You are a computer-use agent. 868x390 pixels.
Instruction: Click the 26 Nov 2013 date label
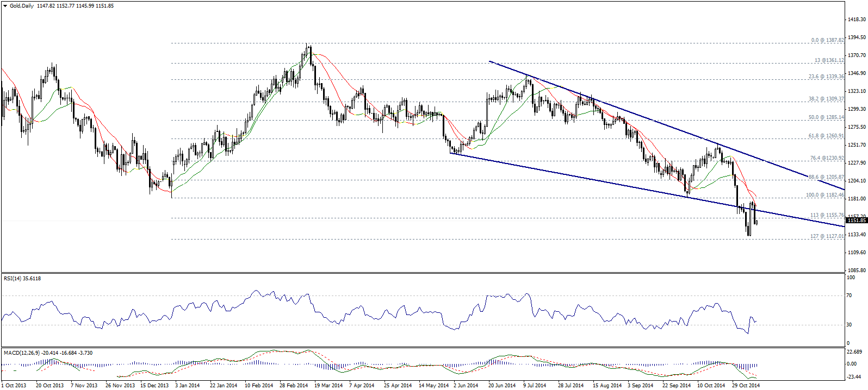tap(120, 386)
